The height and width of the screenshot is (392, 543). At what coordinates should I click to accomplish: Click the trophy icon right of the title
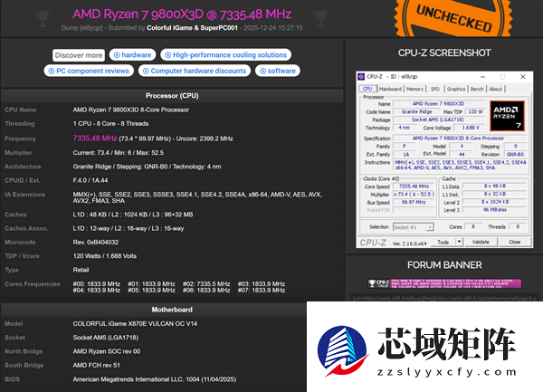[x=320, y=18]
